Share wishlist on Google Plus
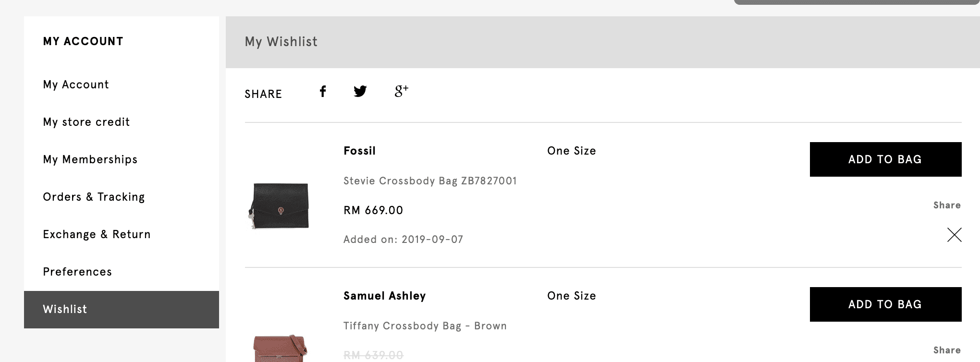 402,91
